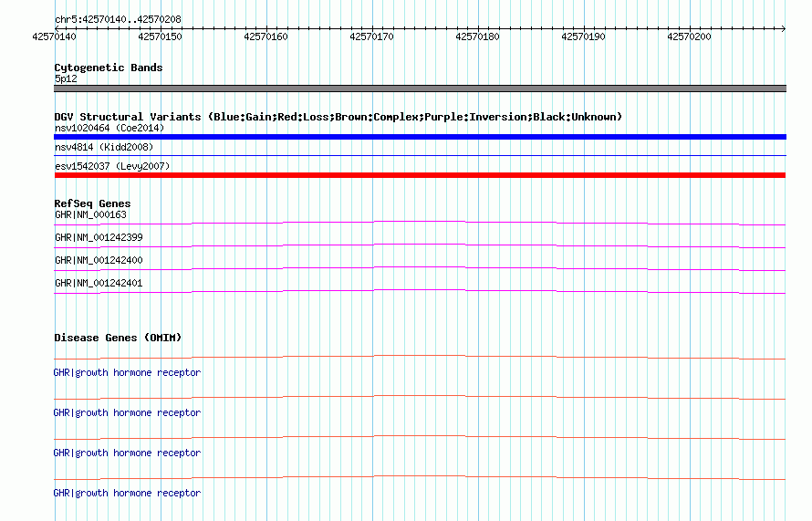Viewport: 812px width, 521px height.
Task: Click right-pointing arrow at ruler end
Action: pos(783,28)
